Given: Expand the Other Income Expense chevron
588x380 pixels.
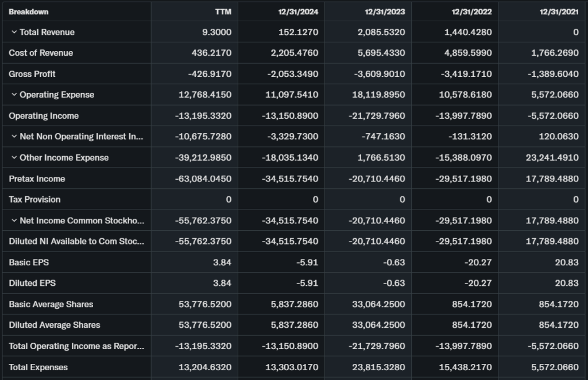Looking at the screenshot, I should coord(14,158).
